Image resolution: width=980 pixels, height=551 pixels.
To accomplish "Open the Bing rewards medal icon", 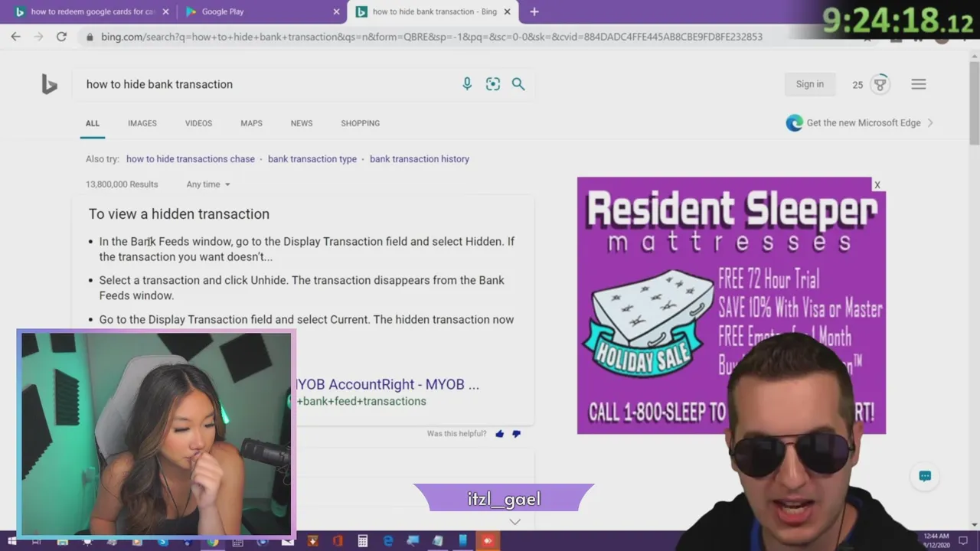I will tap(880, 84).
